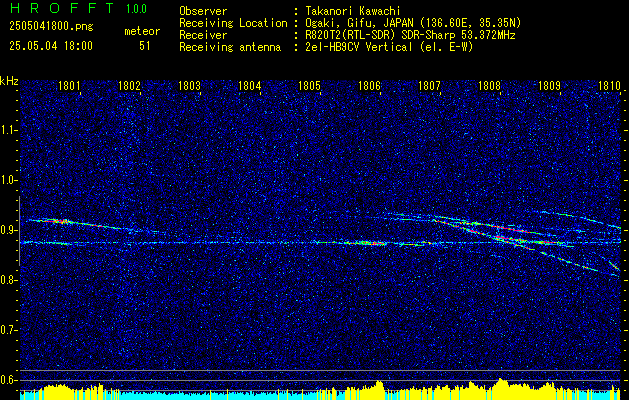
Task: Click the name Takanori Kawachi
Action: (x=353, y=11)
